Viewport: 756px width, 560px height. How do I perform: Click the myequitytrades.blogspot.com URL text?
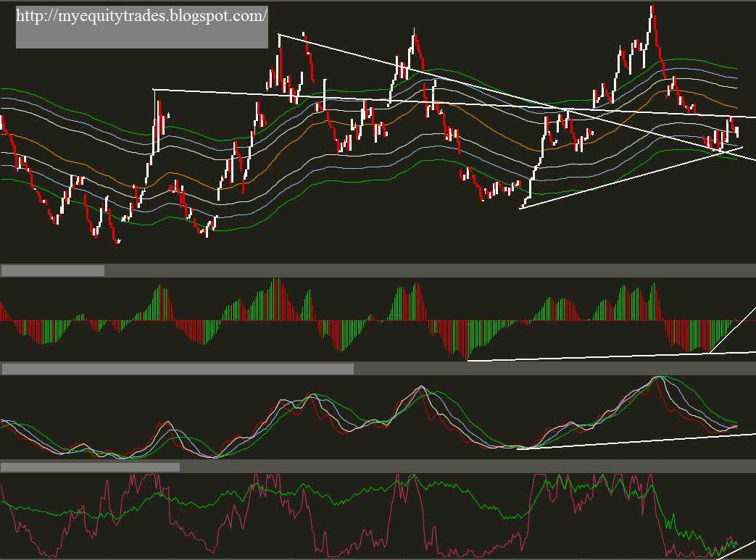[x=142, y=16]
